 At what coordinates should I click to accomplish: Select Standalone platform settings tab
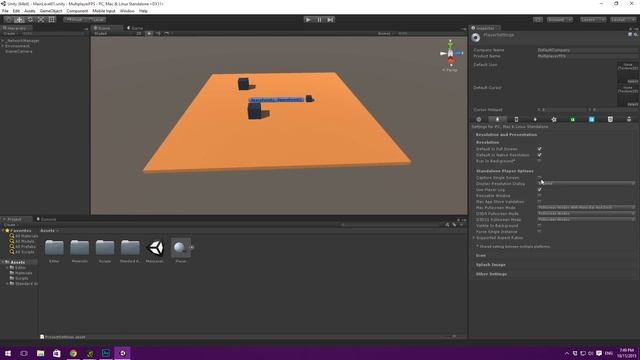[497, 120]
